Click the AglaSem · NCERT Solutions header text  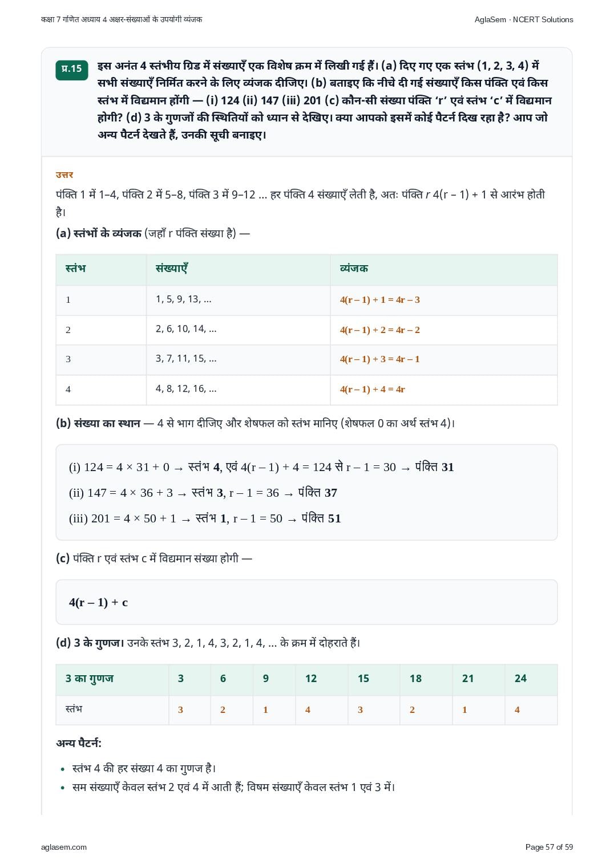[524, 19]
